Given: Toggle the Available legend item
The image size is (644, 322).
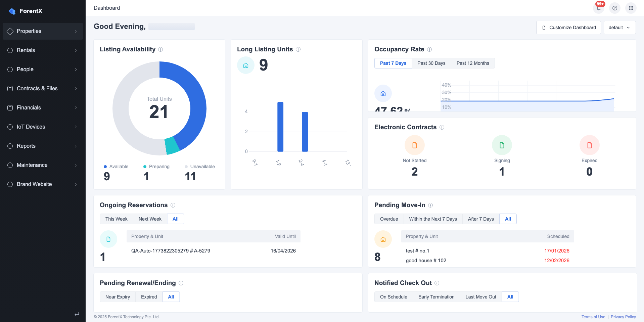Looking at the screenshot, I should coord(116,167).
